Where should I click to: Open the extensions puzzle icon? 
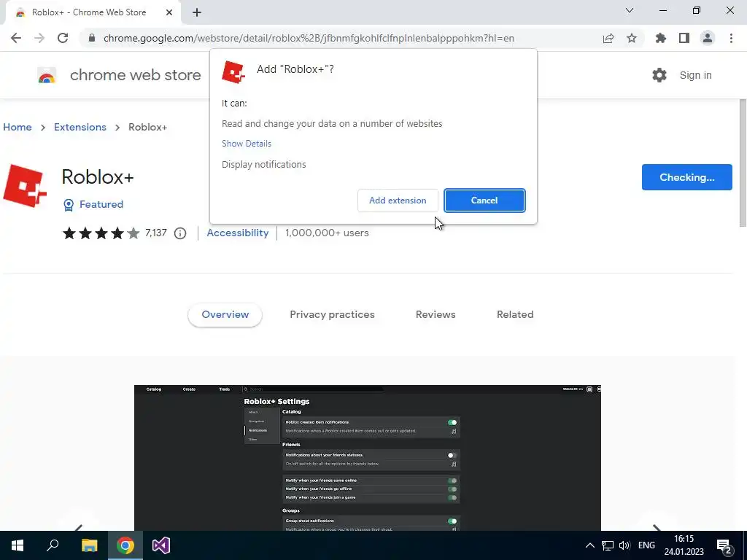click(661, 38)
